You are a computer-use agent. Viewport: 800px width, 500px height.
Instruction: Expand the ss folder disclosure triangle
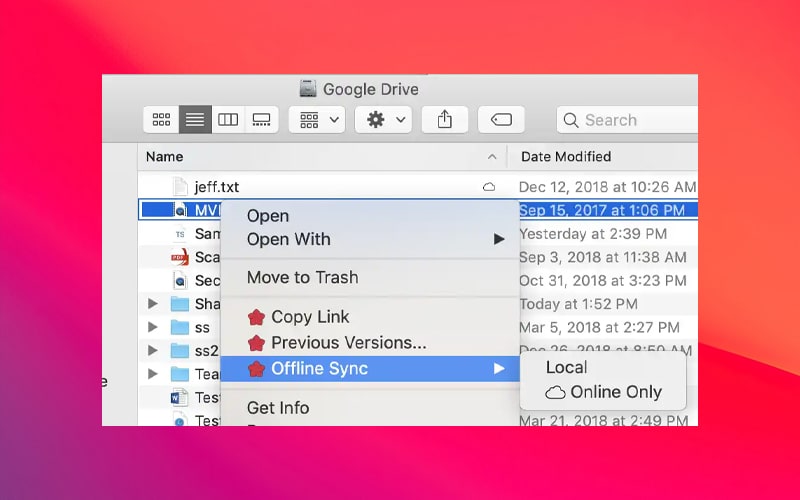(x=153, y=327)
